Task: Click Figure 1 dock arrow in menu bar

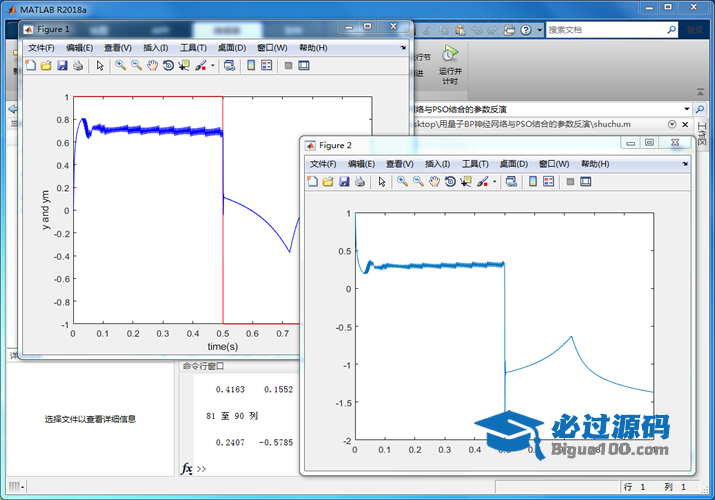Action: (x=403, y=48)
